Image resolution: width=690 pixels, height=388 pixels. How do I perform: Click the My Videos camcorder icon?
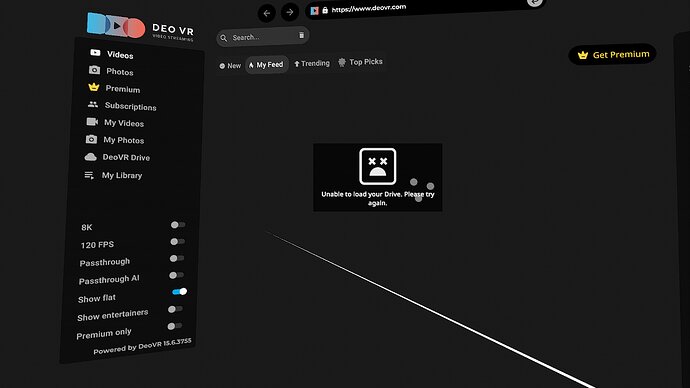[92, 122]
